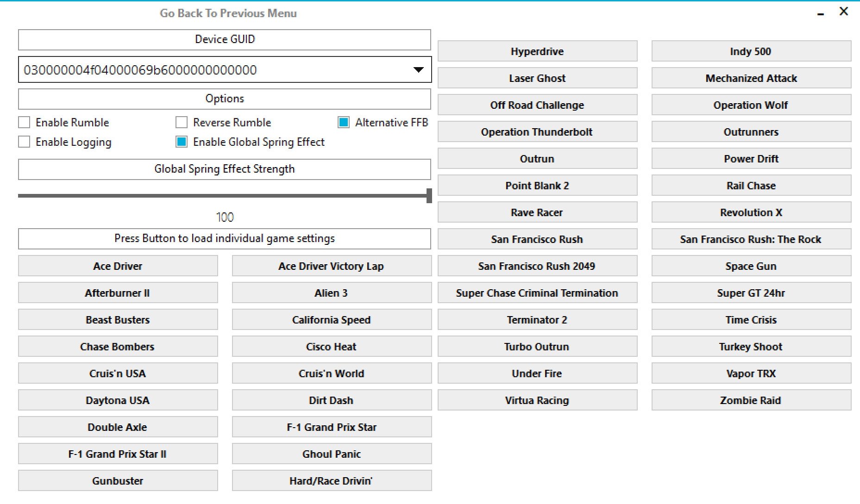Open Outrunners game settings

click(x=751, y=132)
